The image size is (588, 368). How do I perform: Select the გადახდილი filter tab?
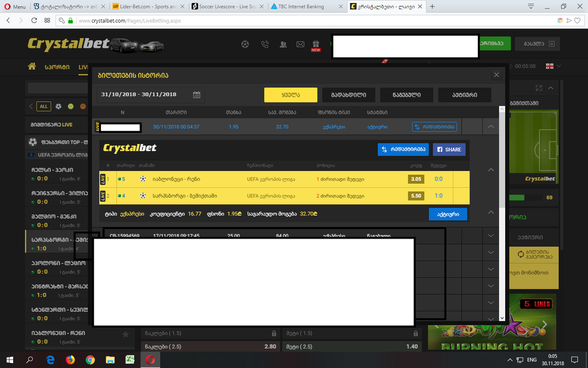coord(349,95)
